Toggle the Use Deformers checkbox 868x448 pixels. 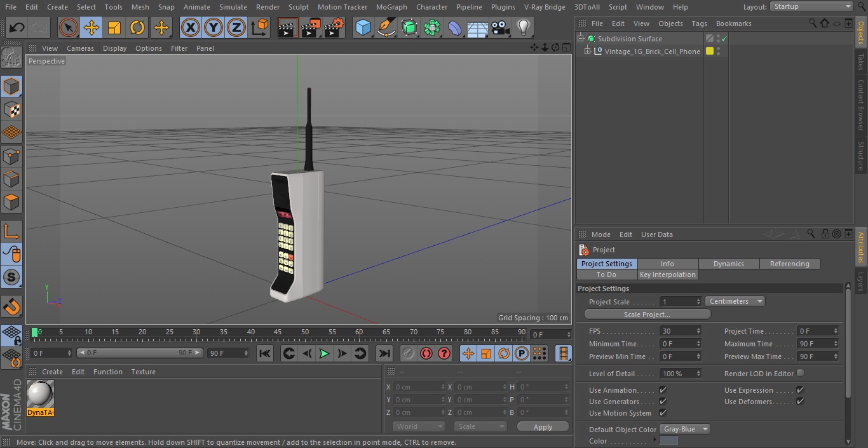[800, 402]
